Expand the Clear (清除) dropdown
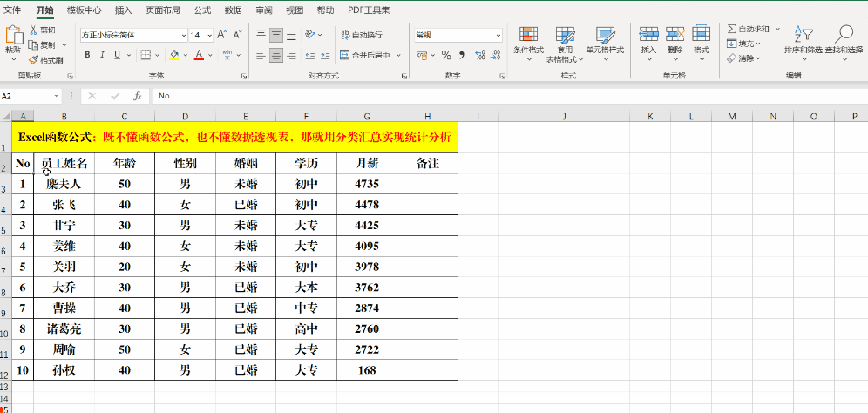 point(758,58)
